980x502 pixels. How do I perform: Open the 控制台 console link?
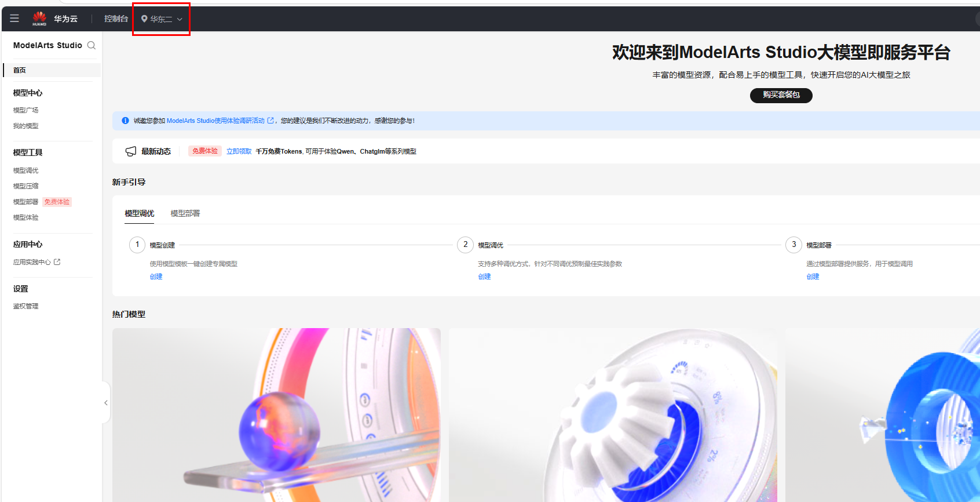[116, 19]
